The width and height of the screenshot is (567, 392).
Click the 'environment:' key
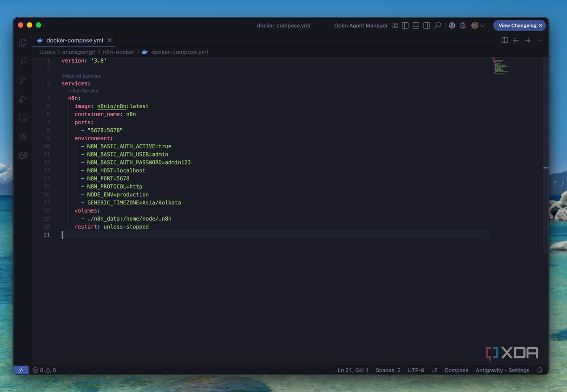click(x=94, y=138)
